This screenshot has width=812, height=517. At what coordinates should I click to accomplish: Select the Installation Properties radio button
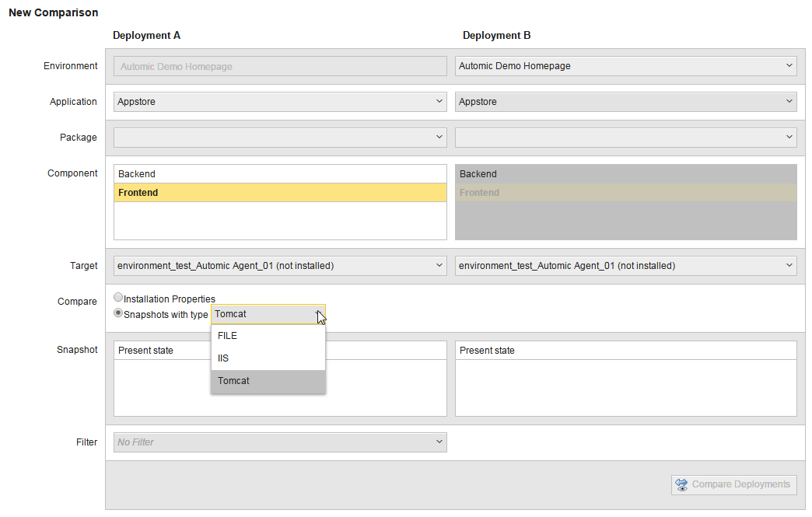118,298
